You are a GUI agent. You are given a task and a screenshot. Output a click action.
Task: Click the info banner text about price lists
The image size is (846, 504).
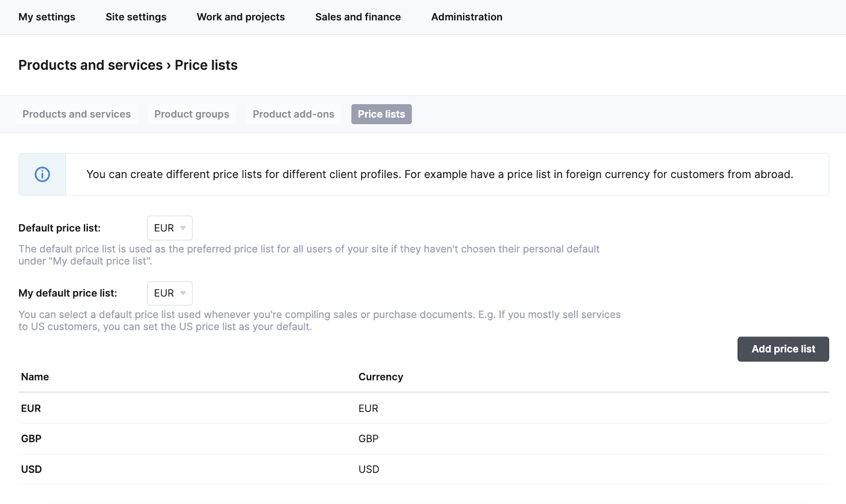(x=440, y=174)
